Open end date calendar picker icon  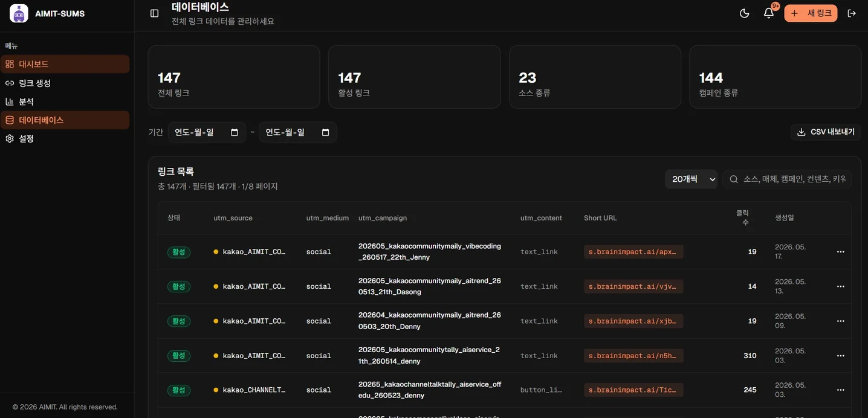[x=325, y=132]
